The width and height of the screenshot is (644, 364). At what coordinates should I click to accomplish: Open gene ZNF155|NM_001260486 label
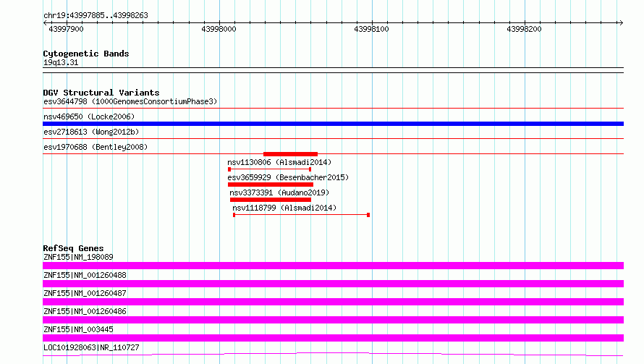[85, 311]
